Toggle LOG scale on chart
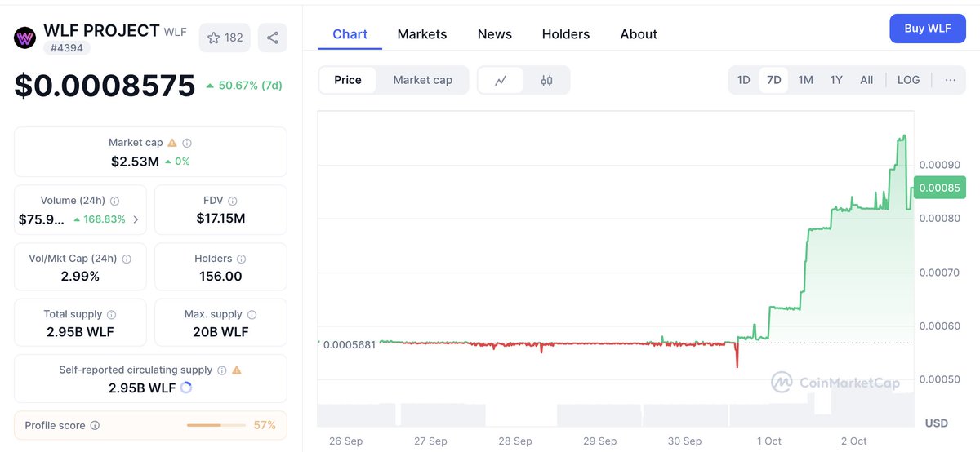The width and height of the screenshot is (980, 452). click(908, 80)
